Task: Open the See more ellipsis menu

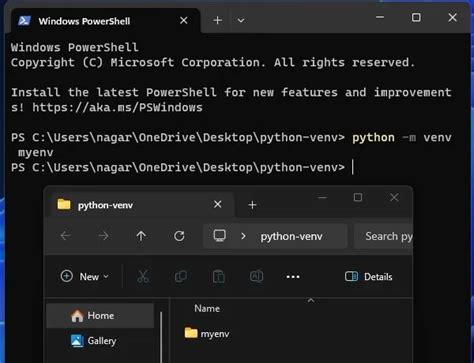Action: point(293,277)
